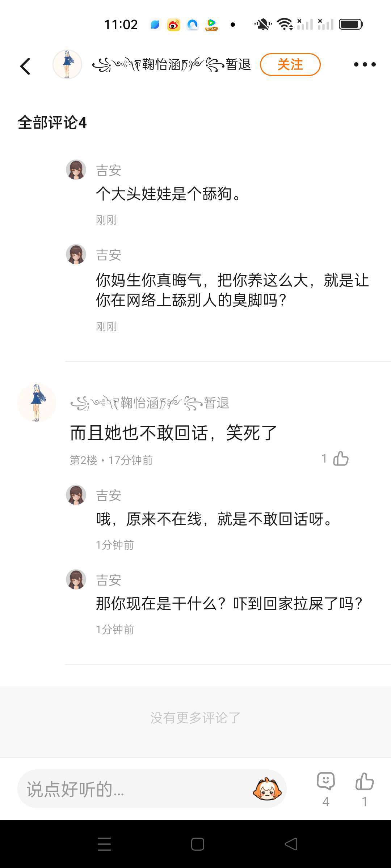Open the three-dot more options menu

pyautogui.click(x=365, y=65)
